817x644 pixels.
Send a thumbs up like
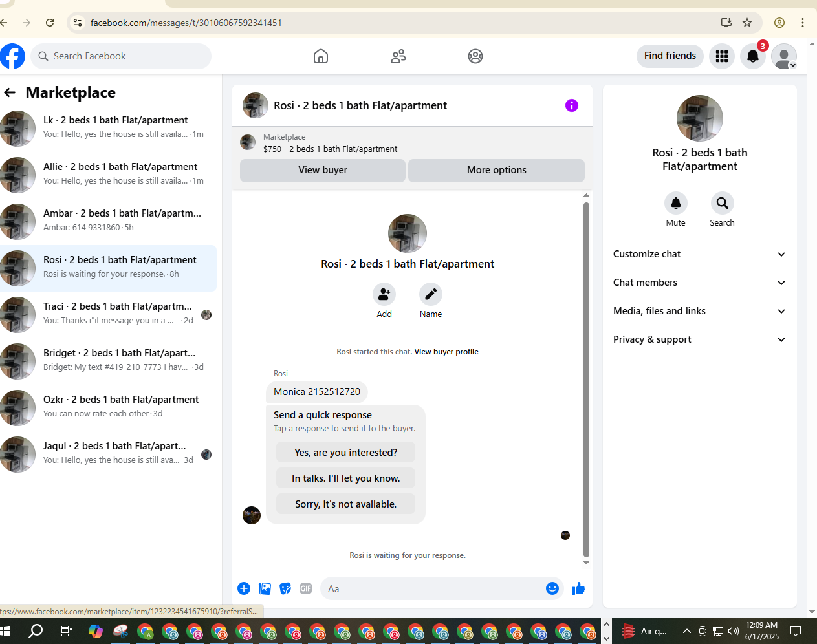click(x=578, y=588)
